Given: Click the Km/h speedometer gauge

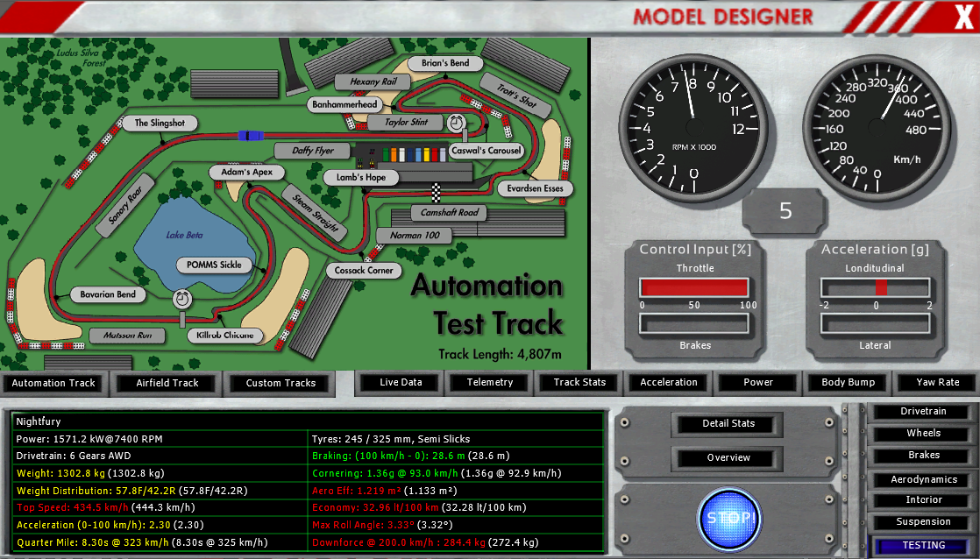Looking at the screenshot, I should point(876,131).
